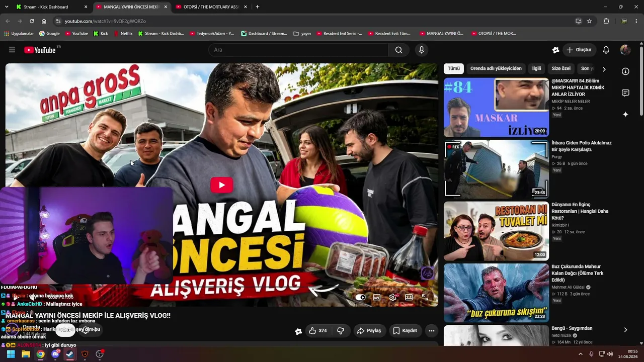Click the browser address bar URL
The height and width of the screenshot is (362, 644).
click(105, 21)
